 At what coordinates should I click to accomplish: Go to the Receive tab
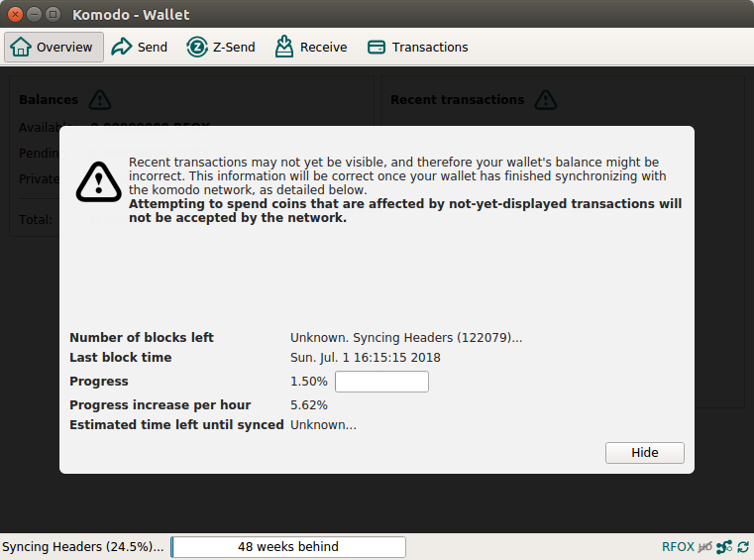pos(311,48)
